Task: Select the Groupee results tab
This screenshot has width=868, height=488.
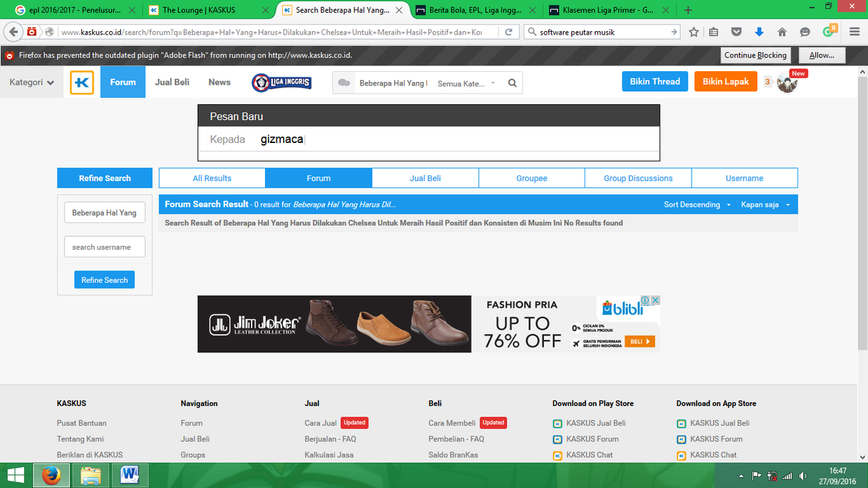Action: coord(532,178)
